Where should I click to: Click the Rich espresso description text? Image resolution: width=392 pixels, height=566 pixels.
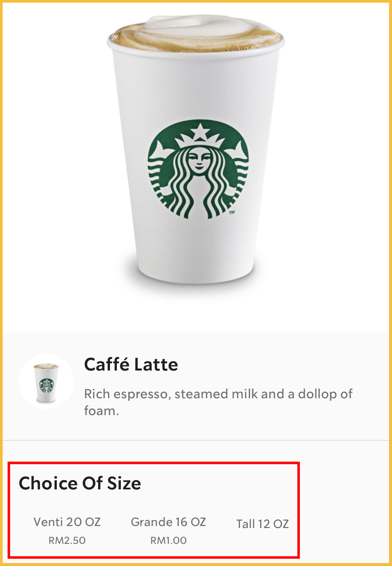tap(218, 394)
